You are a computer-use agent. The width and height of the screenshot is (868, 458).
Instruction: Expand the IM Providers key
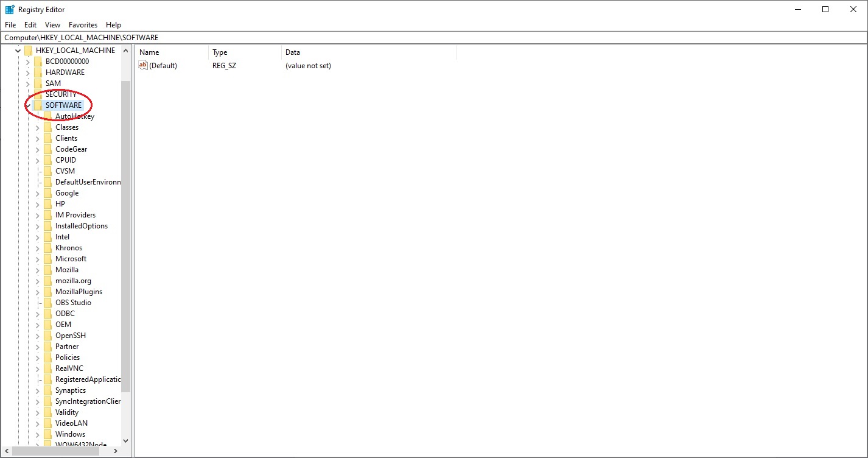pos(37,215)
